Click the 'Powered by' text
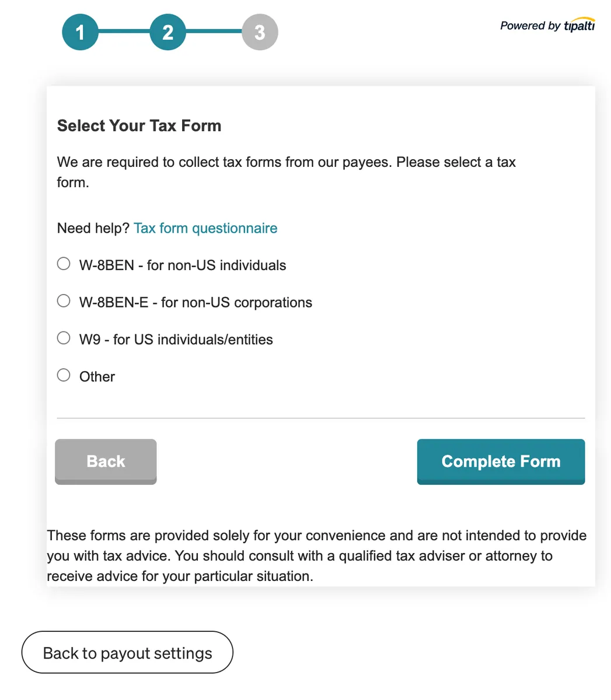611x700 pixels. tap(530, 26)
